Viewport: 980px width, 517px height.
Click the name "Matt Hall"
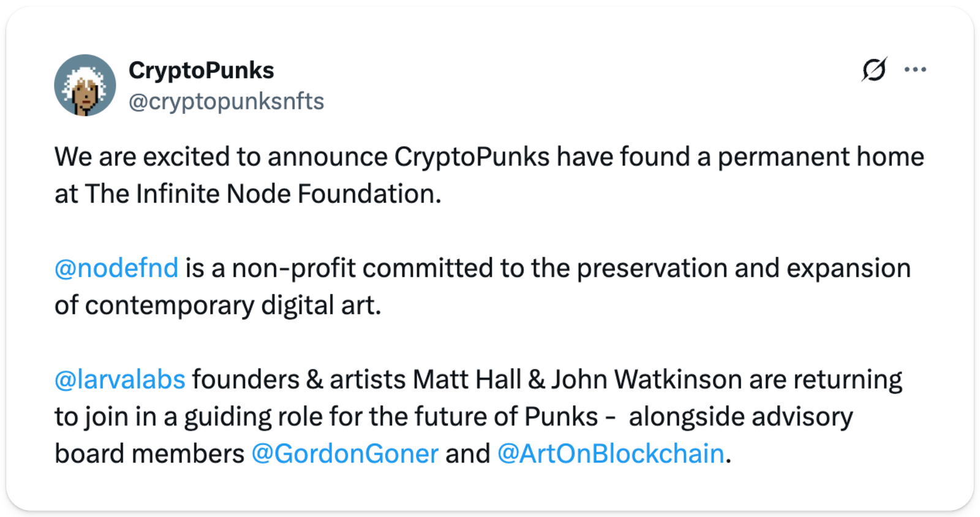[467, 380]
